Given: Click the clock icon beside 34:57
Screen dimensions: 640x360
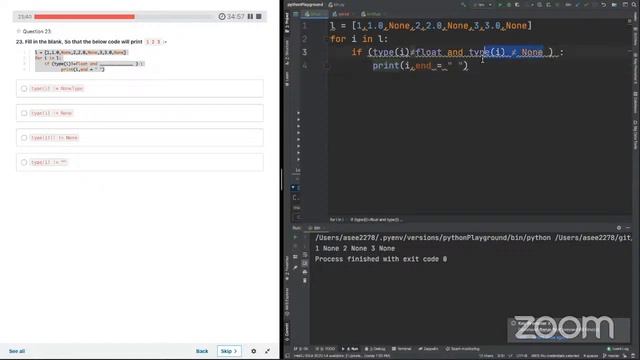Looking at the screenshot, I should click(222, 16).
